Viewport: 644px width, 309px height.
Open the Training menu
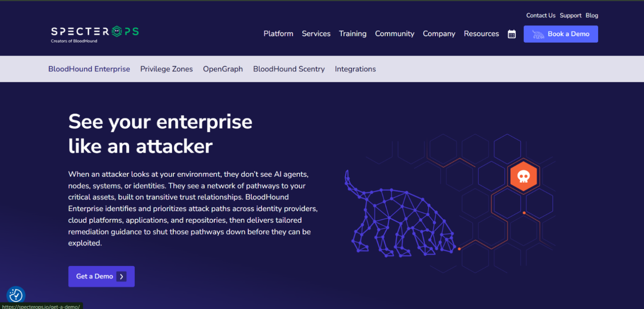pos(352,34)
